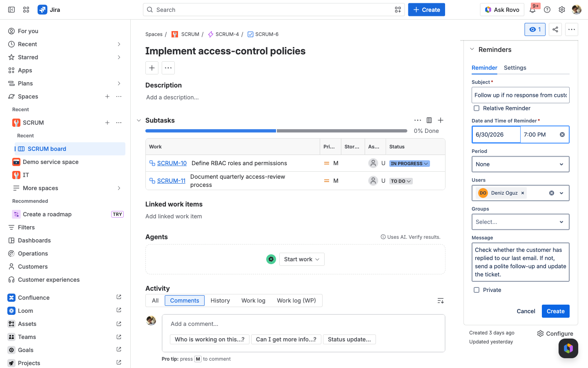The width and height of the screenshot is (588, 368).
Task: Add a new subtask with the plus icon
Action: 441,120
